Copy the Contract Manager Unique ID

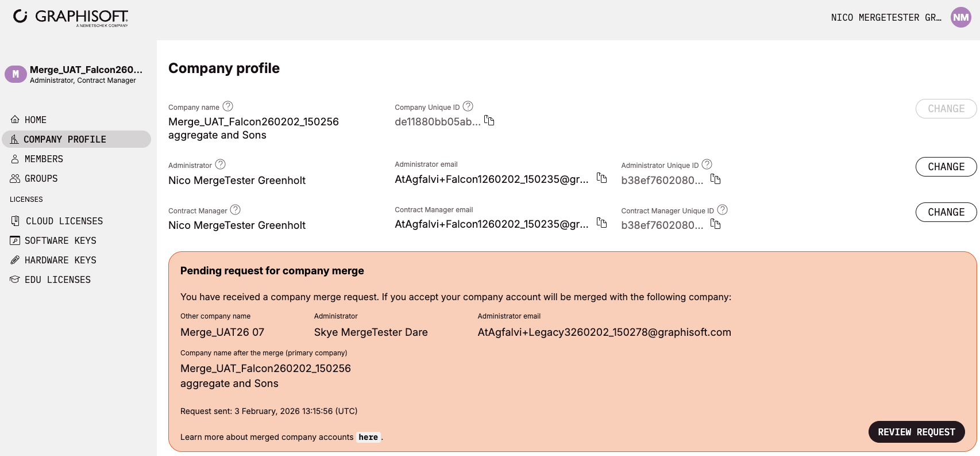(716, 224)
